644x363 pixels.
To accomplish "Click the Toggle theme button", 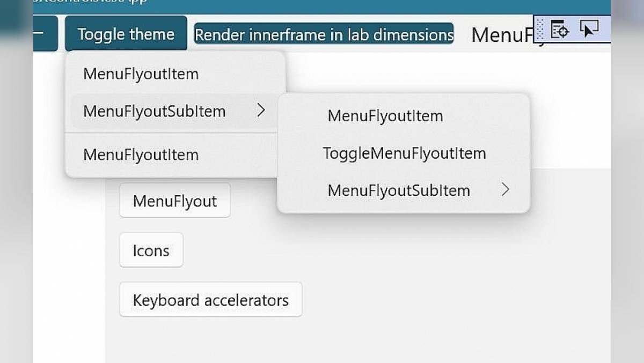I will [x=126, y=34].
